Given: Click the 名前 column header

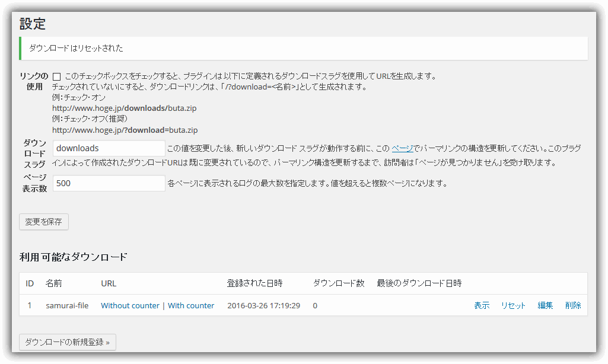Looking at the screenshot, I should coord(53,283).
